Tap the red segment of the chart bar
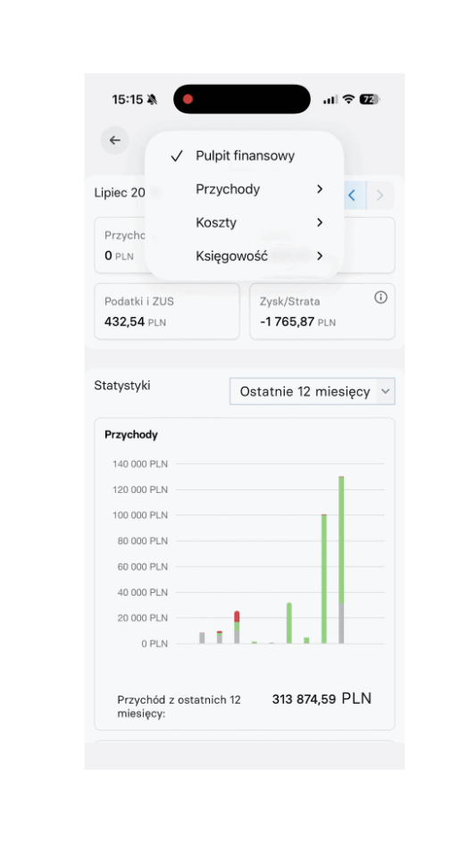Screen dimensions: 459x868 pos(237,617)
